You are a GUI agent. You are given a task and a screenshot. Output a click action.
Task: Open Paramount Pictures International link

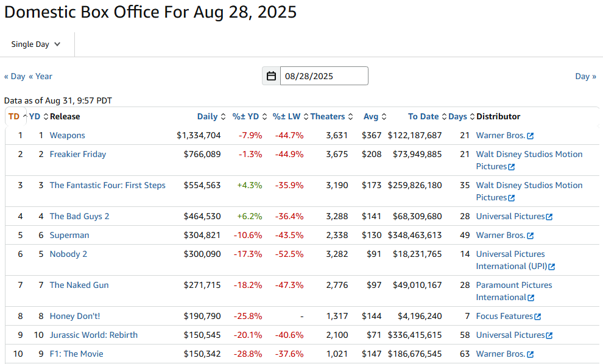click(x=514, y=292)
